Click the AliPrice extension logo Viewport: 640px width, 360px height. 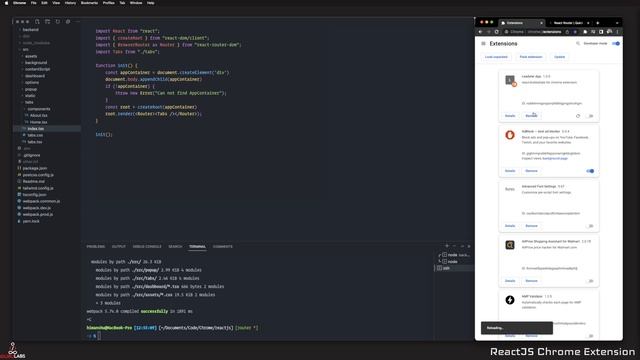point(510,245)
